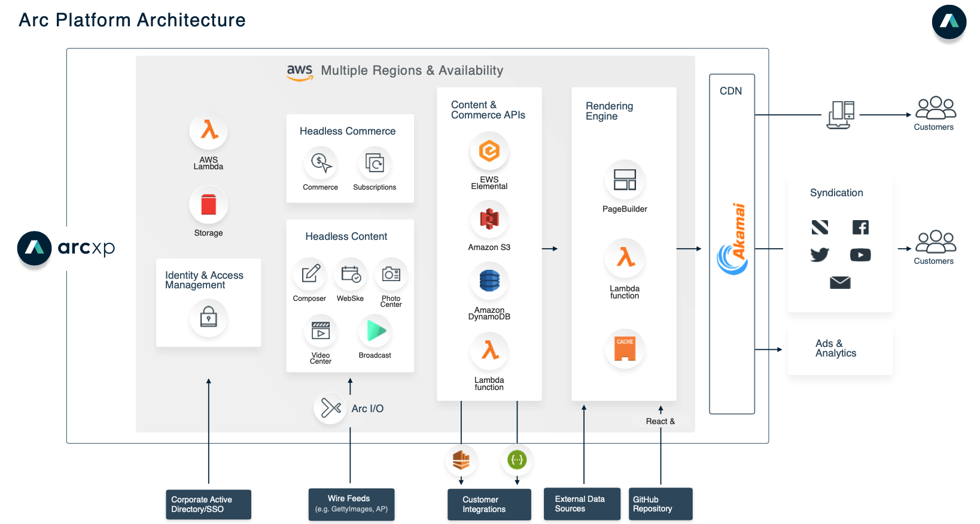Open the Photo Center camera icon
This screenshot has height=524, width=980.
click(391, 274)
